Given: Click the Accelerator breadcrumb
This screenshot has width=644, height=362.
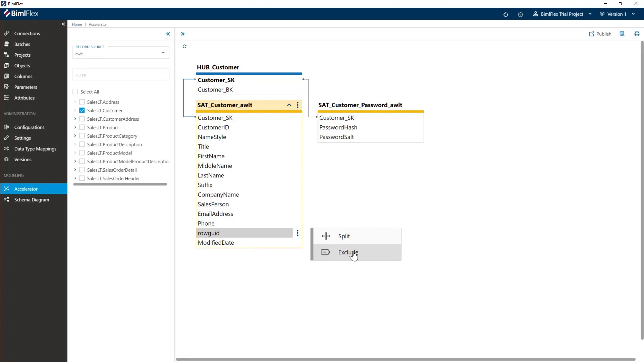Looking at the screenshot, I should click(98, 24).
